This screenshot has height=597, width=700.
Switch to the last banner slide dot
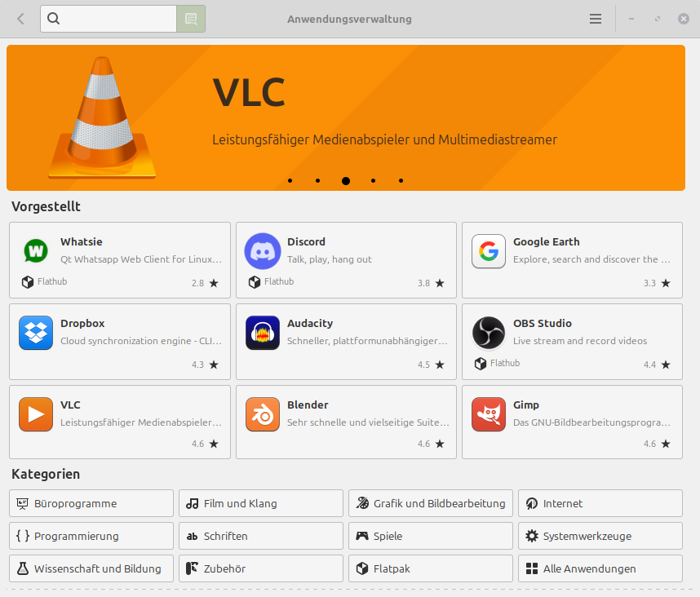401,181
